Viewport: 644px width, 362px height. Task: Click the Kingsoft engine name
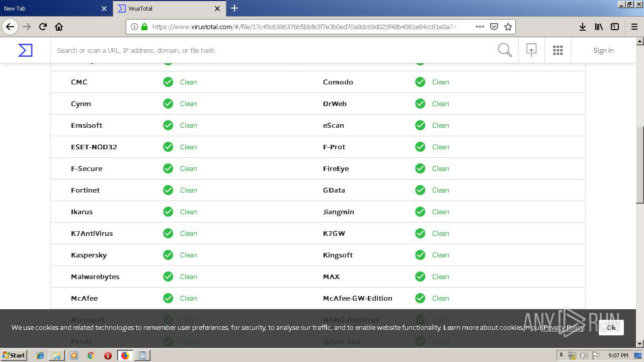[x=338, y=255]
